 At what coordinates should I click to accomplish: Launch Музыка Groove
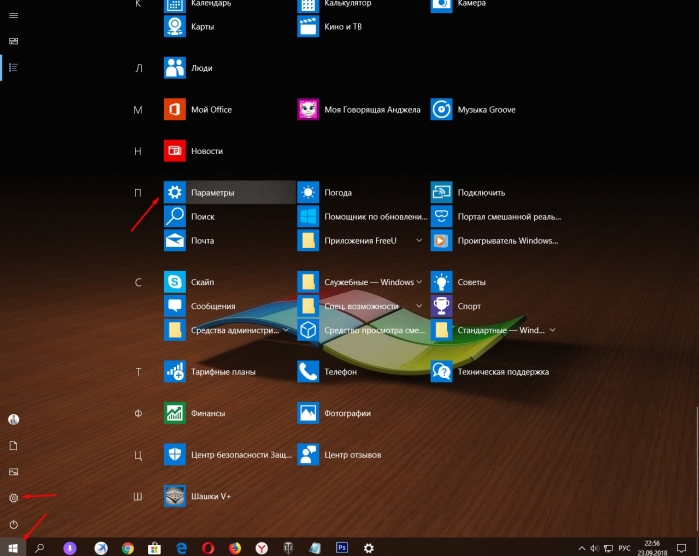pyautogui.click(x=473, y=110)
